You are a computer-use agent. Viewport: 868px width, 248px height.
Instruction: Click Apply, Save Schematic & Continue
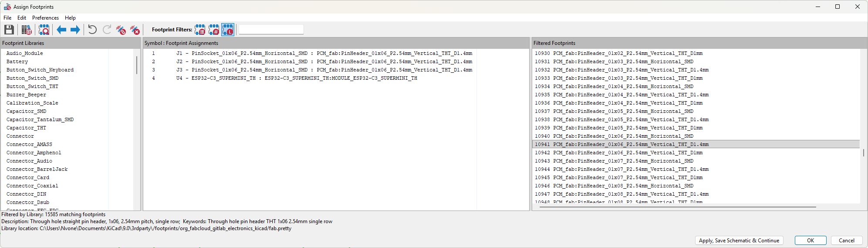click(739, 241)
